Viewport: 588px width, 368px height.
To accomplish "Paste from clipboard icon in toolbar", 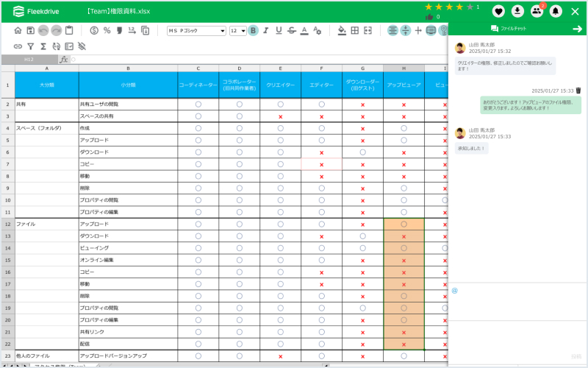I will point(69,30).
